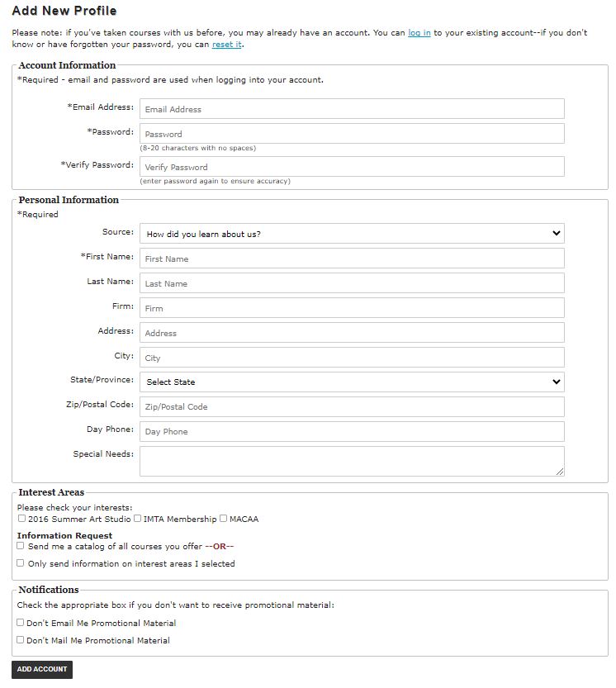The image size is (616, 688).
Task: Grab the Special Needs textarea resize handle
Action: pyautogui.click(x=561, y=472)
